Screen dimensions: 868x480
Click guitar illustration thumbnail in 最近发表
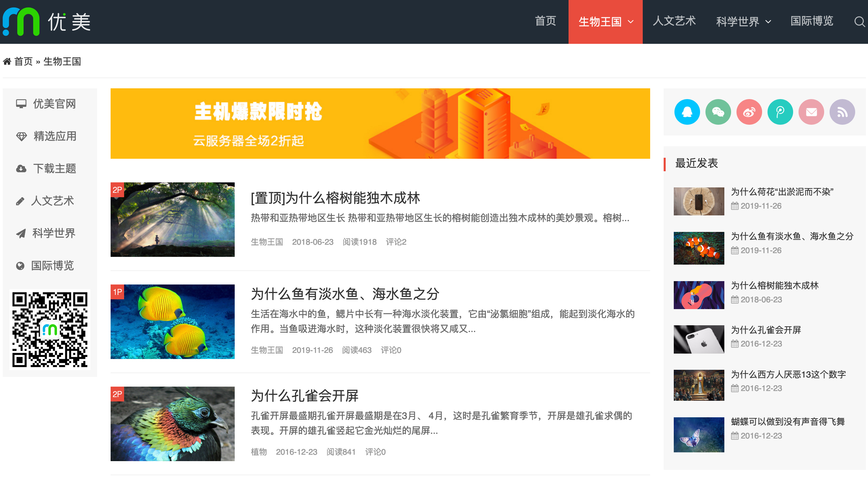click(699, 295)
